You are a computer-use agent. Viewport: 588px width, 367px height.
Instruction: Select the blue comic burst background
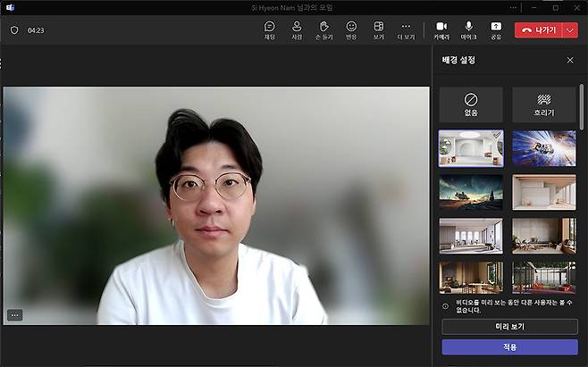pyautogui.click(x=543, y=148)
